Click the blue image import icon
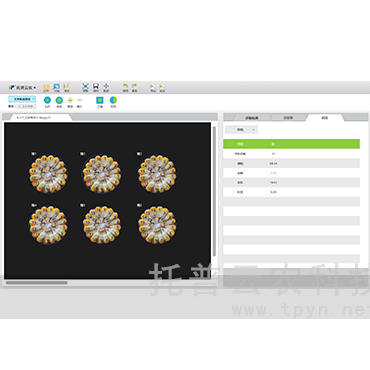 (56, 86)
